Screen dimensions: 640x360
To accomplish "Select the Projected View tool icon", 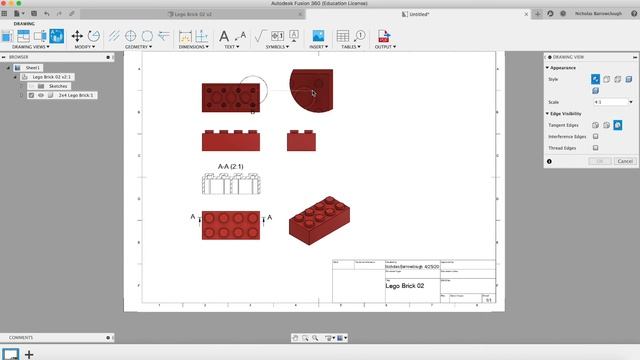I will [23, 36].
